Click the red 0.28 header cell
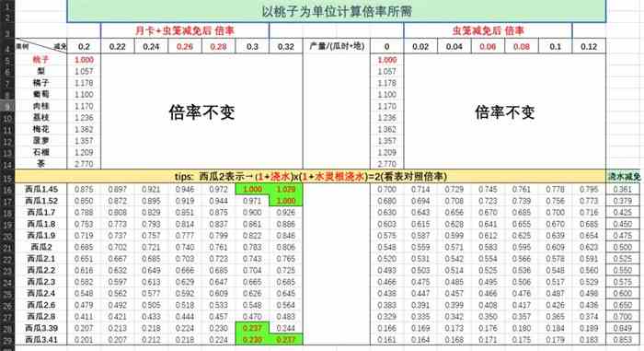 click(219, 46)
